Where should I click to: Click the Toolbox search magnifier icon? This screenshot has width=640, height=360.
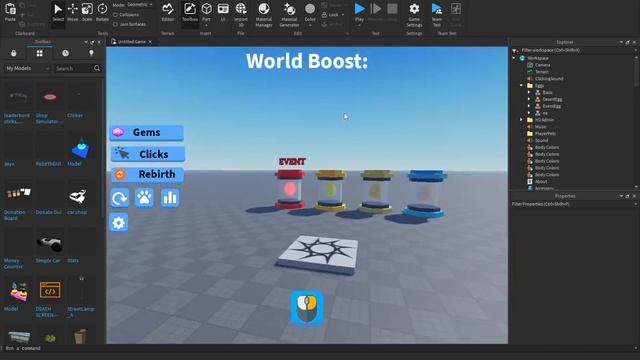tap(97, 68)
